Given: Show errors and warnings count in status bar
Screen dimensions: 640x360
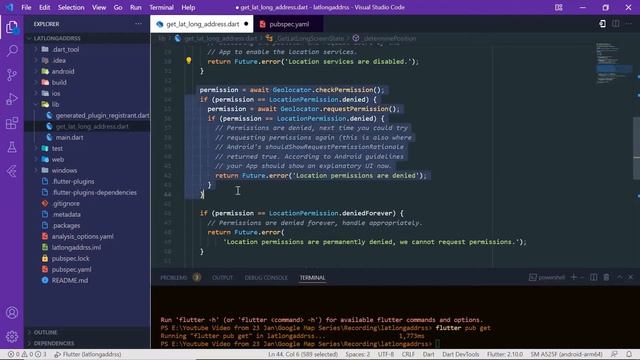Looking at the screenshot, I should 27,354.
